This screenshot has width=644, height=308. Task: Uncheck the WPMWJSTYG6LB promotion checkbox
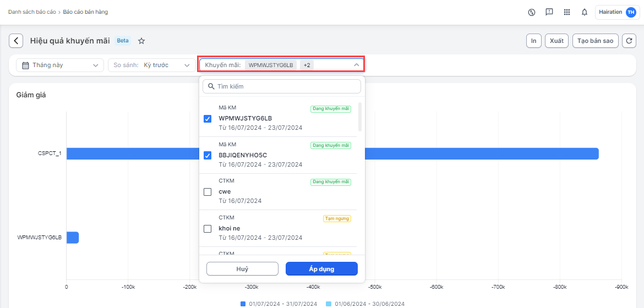[208, 119]
